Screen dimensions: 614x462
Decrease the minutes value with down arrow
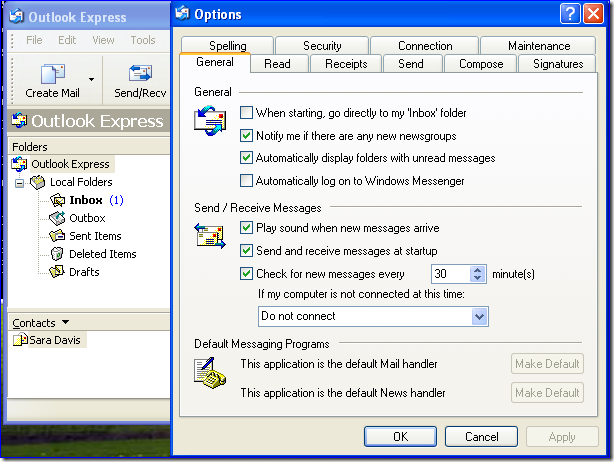point(477,278)
